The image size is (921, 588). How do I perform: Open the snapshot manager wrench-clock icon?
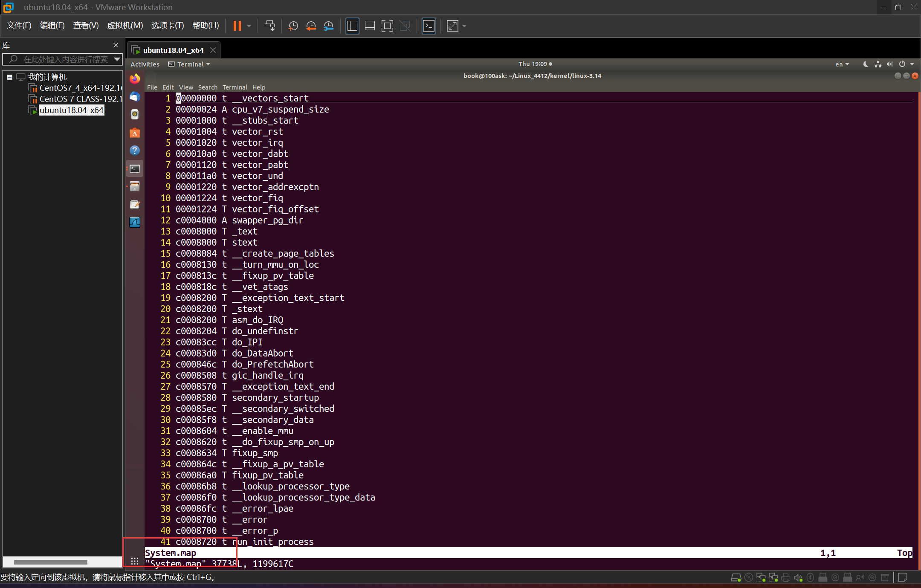328,26
